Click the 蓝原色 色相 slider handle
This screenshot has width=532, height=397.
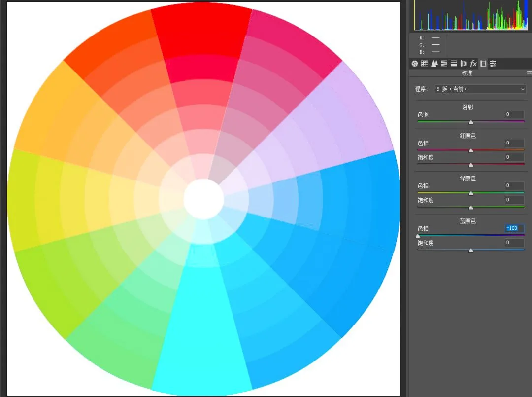pos(418,236)
